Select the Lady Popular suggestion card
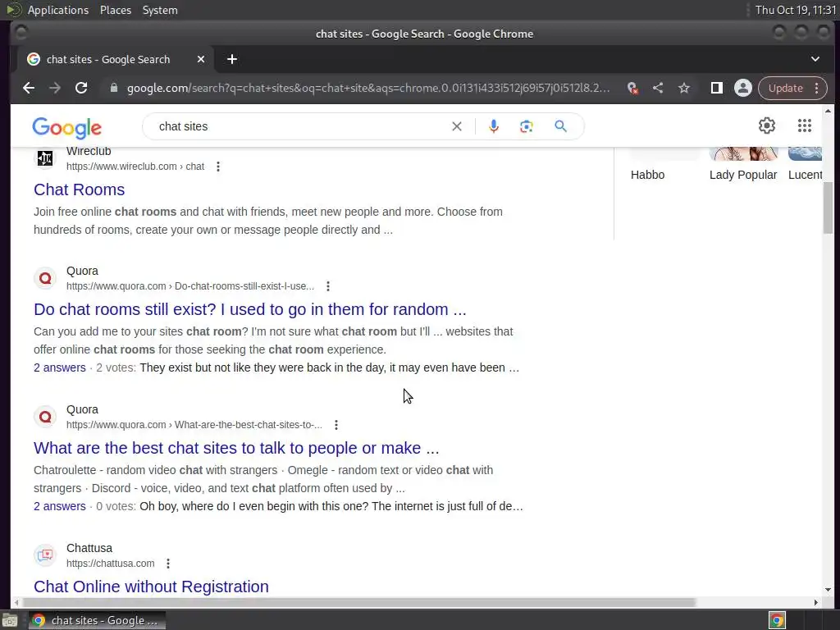Viewport: 840px width, 630px height. pyautogui.click(x=743, y=166)
